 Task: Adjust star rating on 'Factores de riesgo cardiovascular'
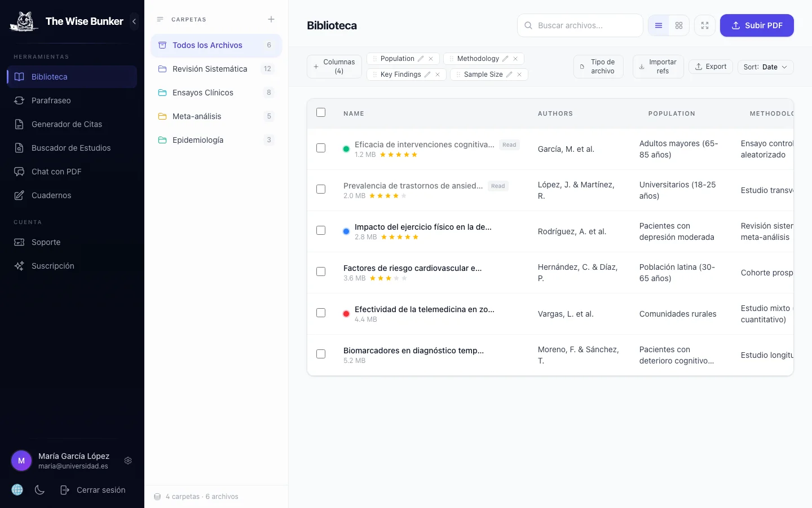[x=387, y=278]
